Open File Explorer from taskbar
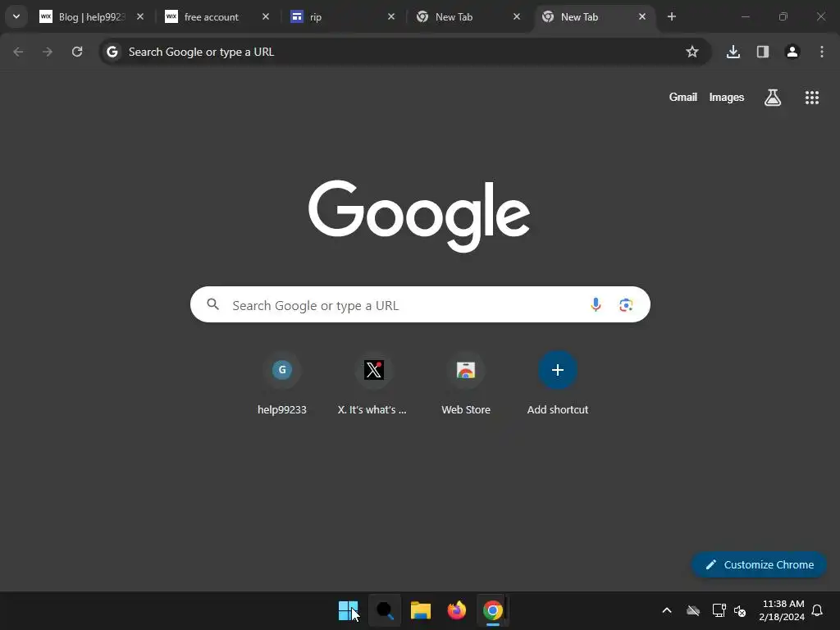This screenshot has height=630, width=840. click(421, 610)
